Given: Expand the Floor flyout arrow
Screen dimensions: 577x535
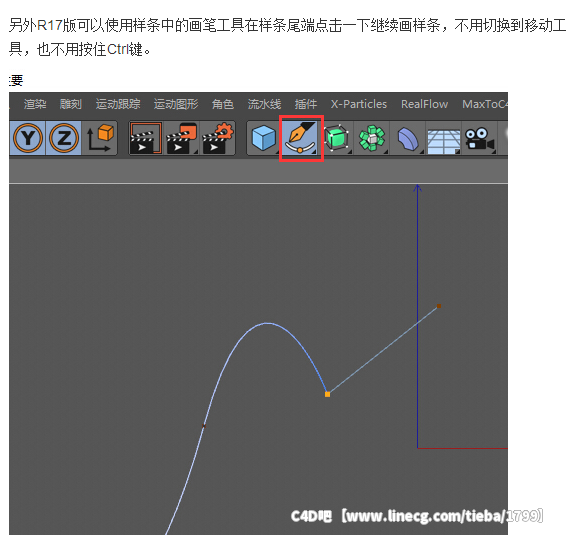Looking at the screenshot, I should point(457,152).
